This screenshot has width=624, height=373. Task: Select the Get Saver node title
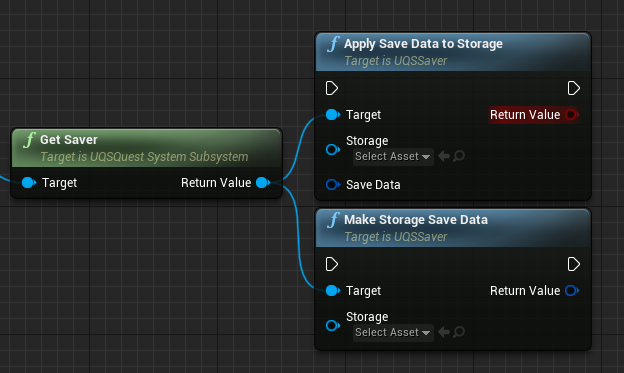coord(68,140)
